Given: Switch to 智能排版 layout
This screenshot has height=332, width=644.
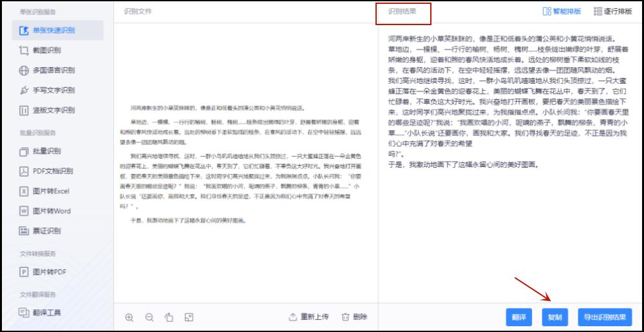Looking at the screenshot, I should [x=562, y=12].
